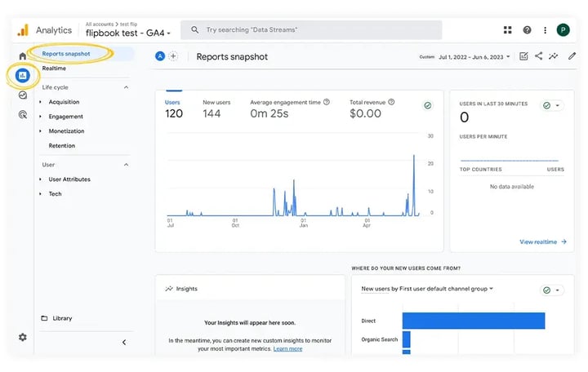Click the TOP COUNTRIES column header
This screenshot has width=588, height=372.
[480, 170]
